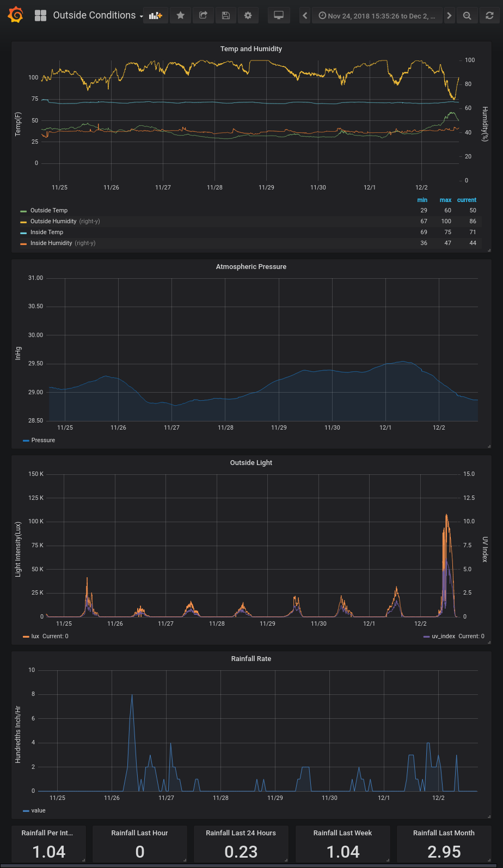Open Rainfall Last 24 Hours panel menu
The width and height of the screenshot is (503, 868).
pos(241,833)
